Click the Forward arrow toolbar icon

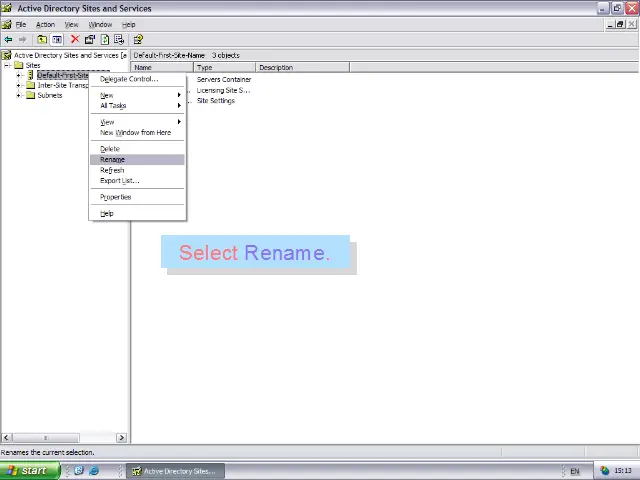pos(22,40)
